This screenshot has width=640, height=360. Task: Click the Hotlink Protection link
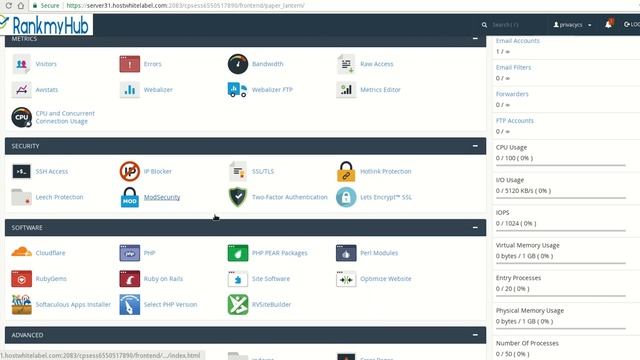tap(385, 171)
